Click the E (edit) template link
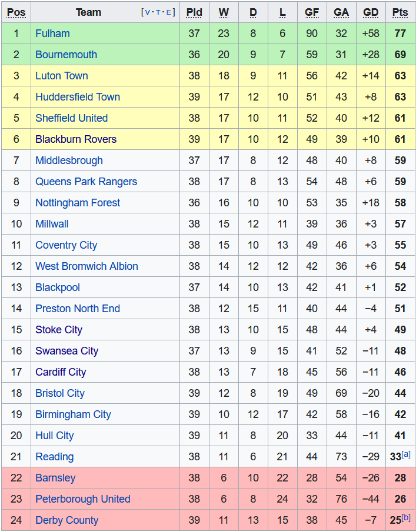The width and height of the screenshot is (416, 532). point(169,12)
